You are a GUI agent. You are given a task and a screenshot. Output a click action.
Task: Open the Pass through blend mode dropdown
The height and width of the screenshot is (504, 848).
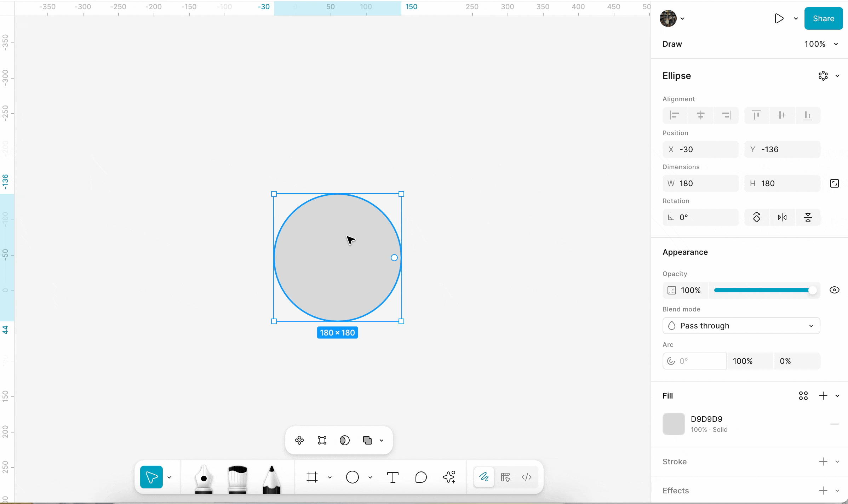pos(741,326)
